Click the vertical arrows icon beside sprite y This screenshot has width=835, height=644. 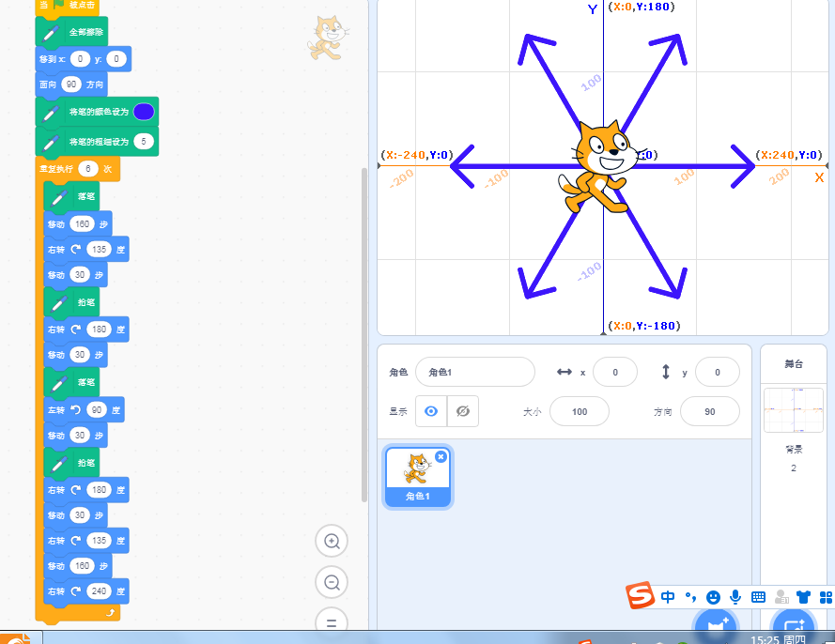666,372
